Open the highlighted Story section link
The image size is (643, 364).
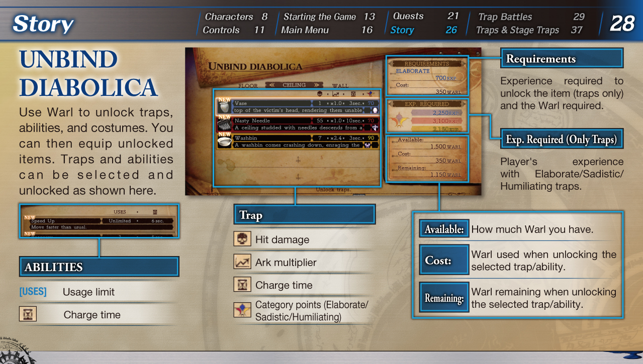(x=424, y=30)
